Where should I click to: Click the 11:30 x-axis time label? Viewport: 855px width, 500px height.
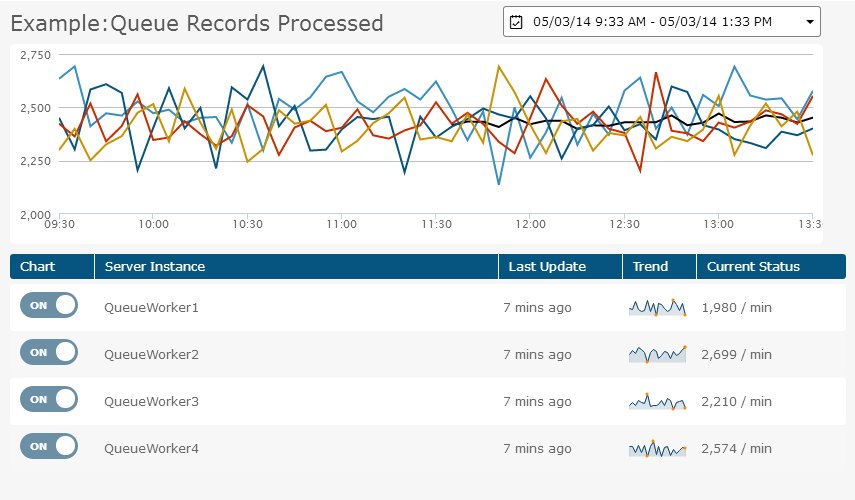pyautogui.click(x=436, y=224)
